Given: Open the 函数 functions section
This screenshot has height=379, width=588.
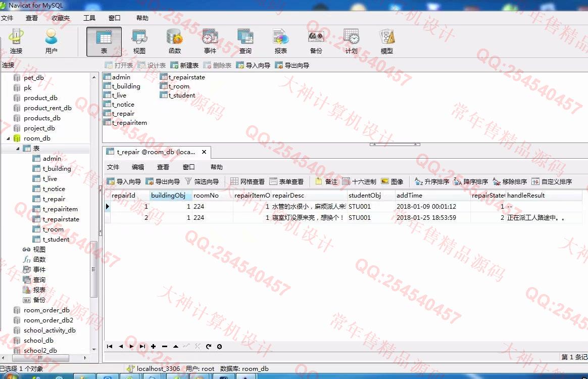Looking at the screenshot, I should tap(174, 41).
